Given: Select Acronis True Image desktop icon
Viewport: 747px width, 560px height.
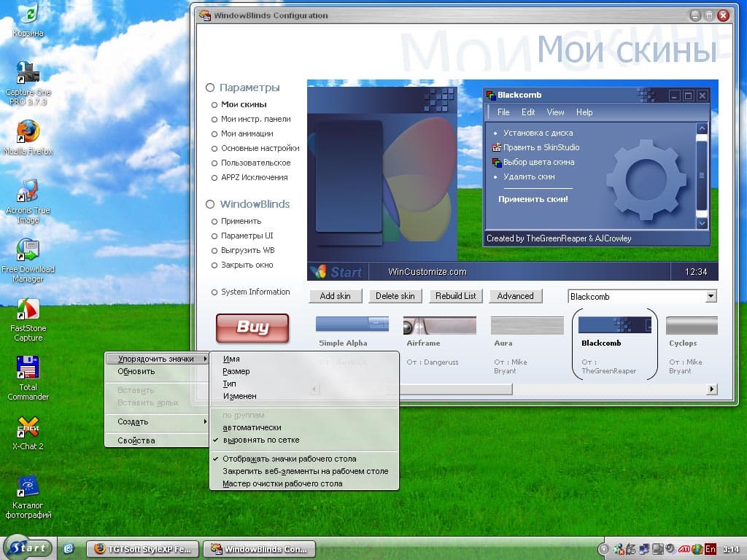Looking at the screenshot, I should 28,201.
